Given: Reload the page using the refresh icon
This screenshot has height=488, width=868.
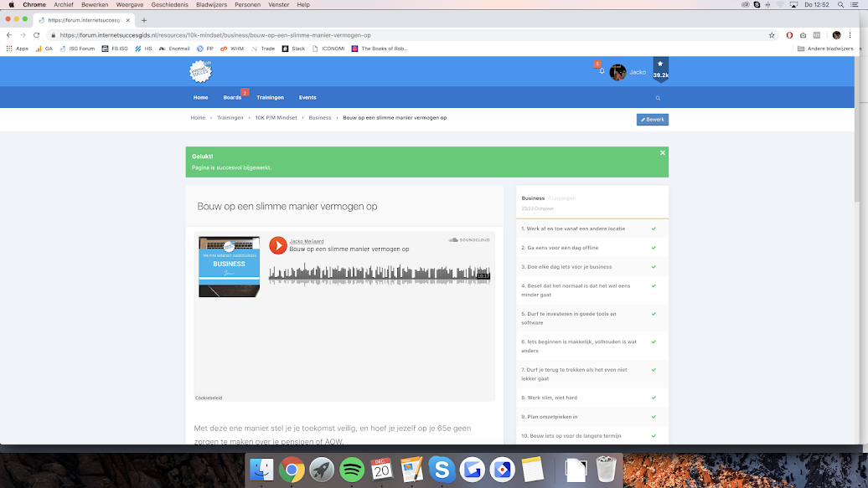Looking at the screenshot, I should [36, 35].
